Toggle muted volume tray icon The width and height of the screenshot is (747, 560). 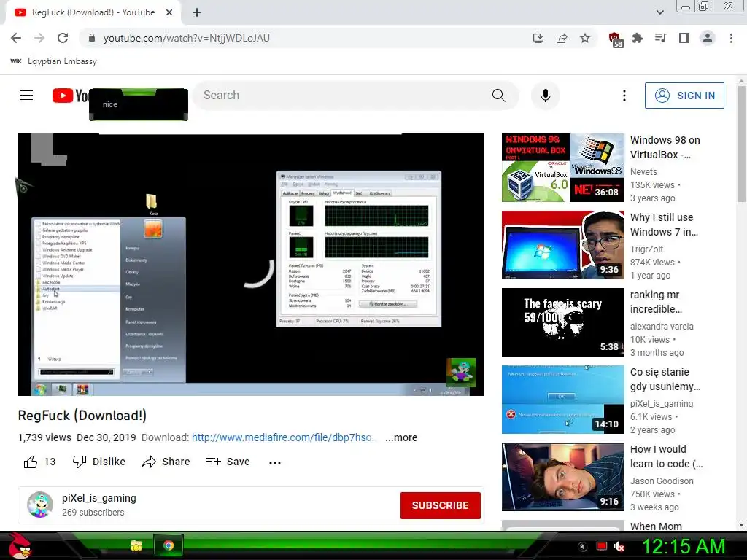point(619,547)
